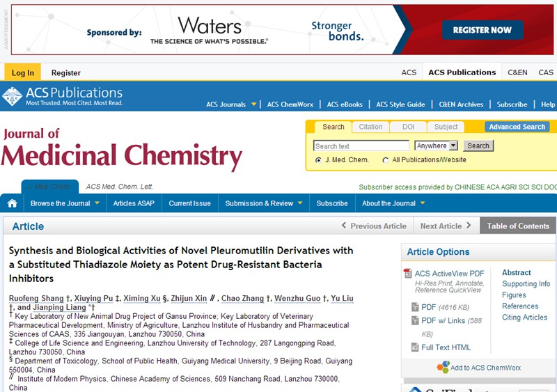Expand the Browse the Journal menu
Image resolution: width=557 pixels, height=392 pixels.
[65, 203]
